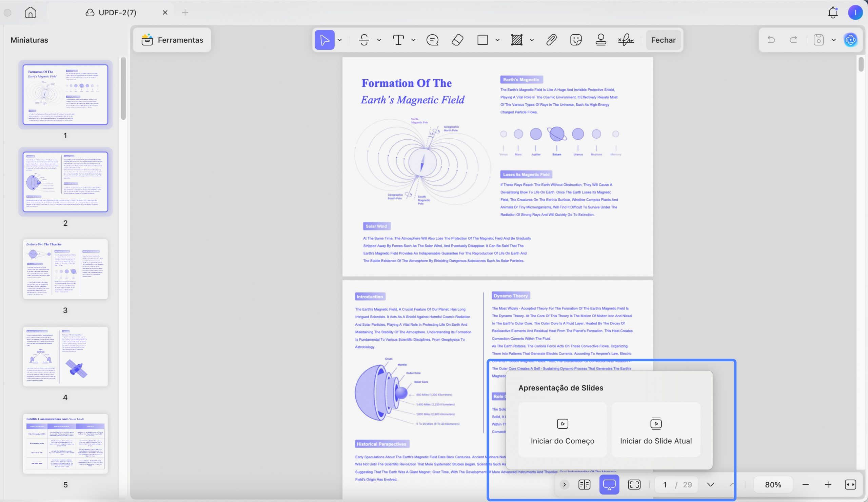This screenshot has width=868, height=502.
Task: Open the zoom level 80% box
Action: pyautogui.click(x=773, y=484)
